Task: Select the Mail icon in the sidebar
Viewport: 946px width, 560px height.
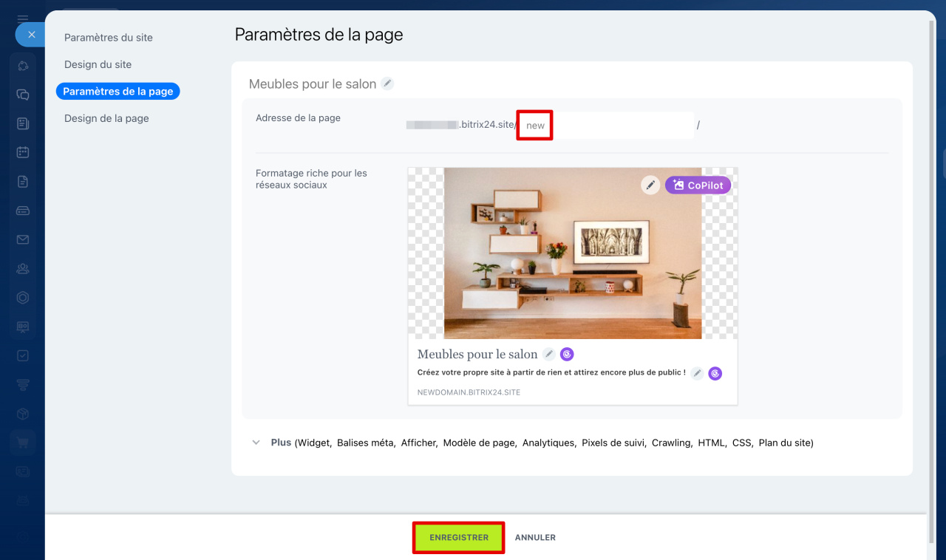Action: coord(23,239)
